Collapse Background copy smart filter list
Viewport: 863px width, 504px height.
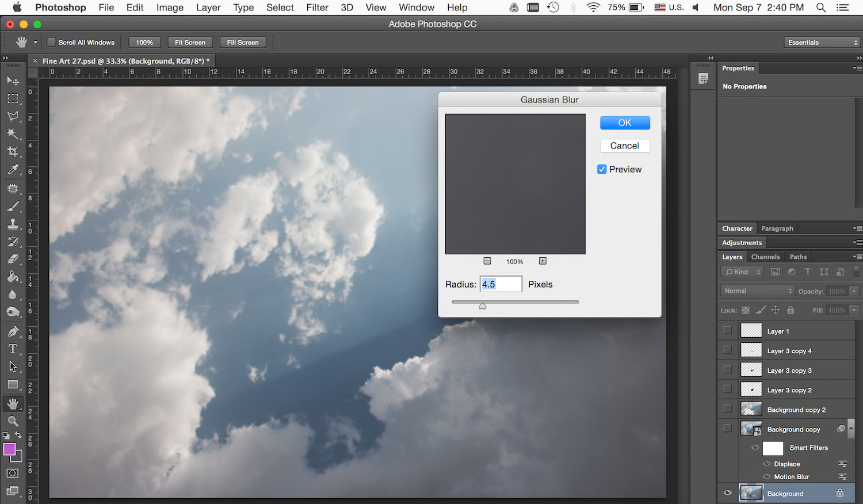[x=851, y=428]
